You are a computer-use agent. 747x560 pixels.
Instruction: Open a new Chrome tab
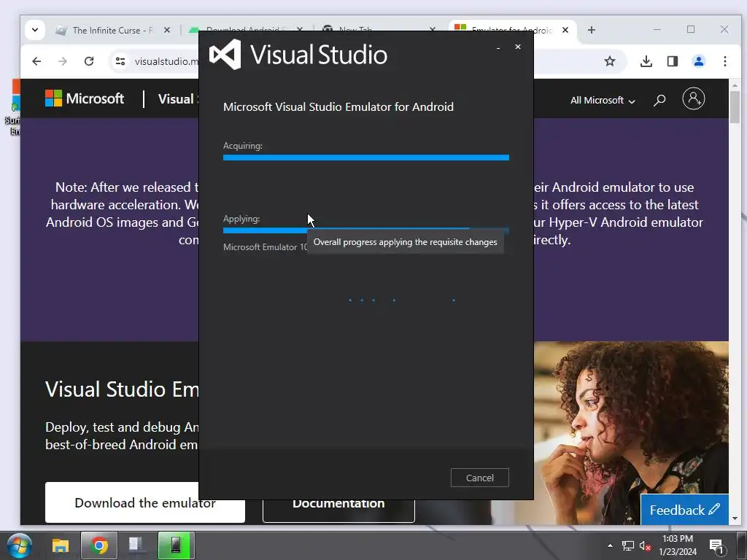(591, 30)
